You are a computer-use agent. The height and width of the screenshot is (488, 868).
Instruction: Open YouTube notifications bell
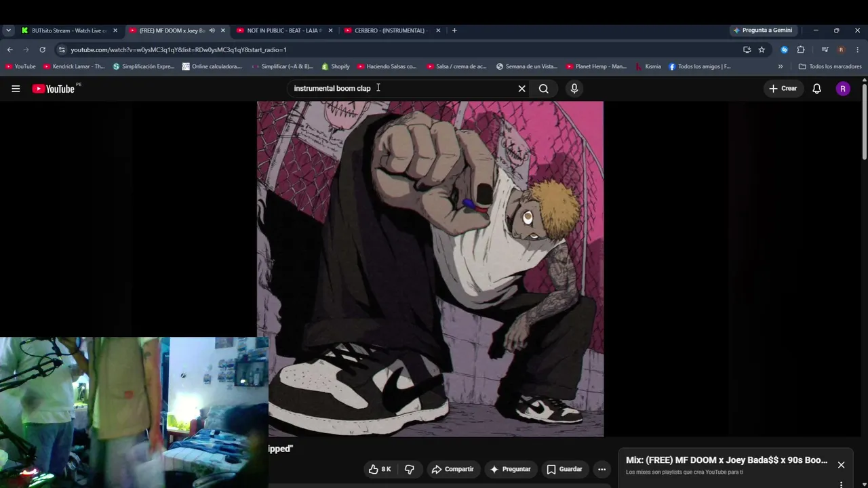click(816, 89)
